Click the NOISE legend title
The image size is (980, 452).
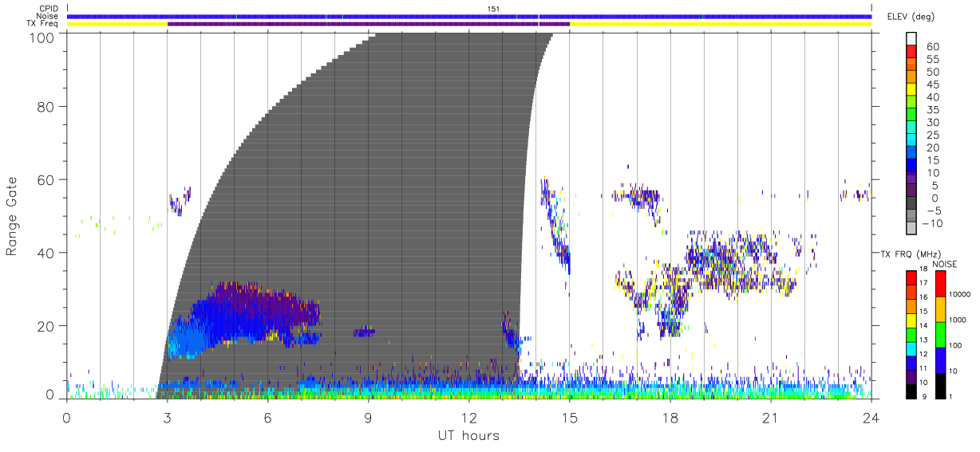[945, 264]
